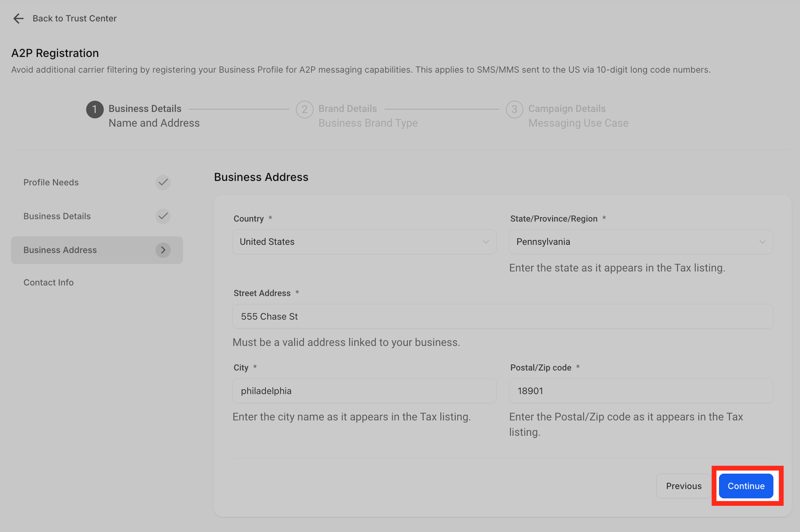
Task: Select Business Details sidebar item
Action: click(x=57, y=216)
